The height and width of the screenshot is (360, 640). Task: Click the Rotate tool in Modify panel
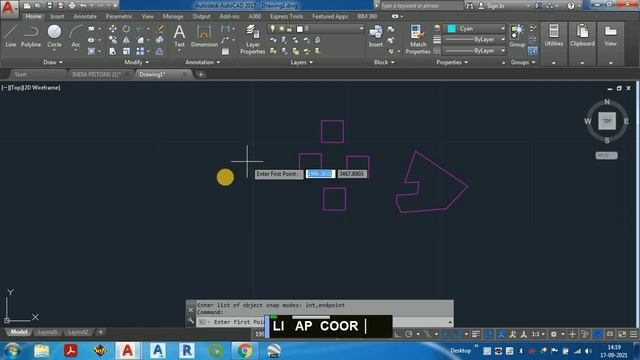[x=126, y=29]
